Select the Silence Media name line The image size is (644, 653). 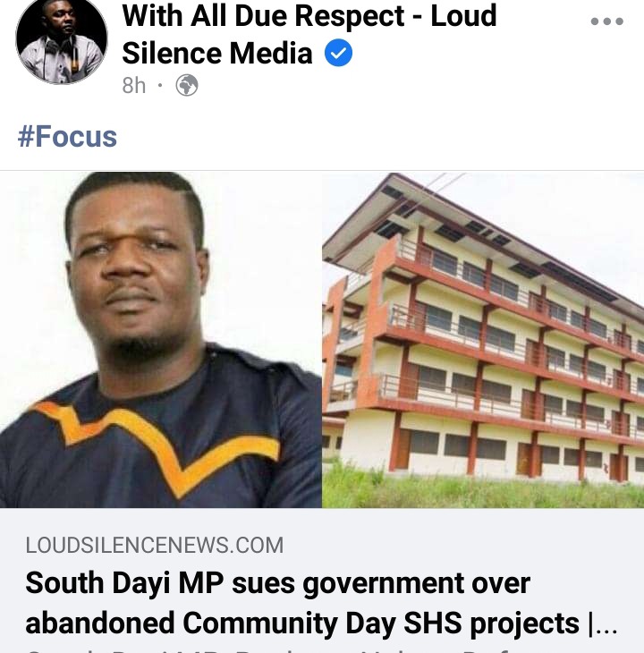tap(216, 54)
